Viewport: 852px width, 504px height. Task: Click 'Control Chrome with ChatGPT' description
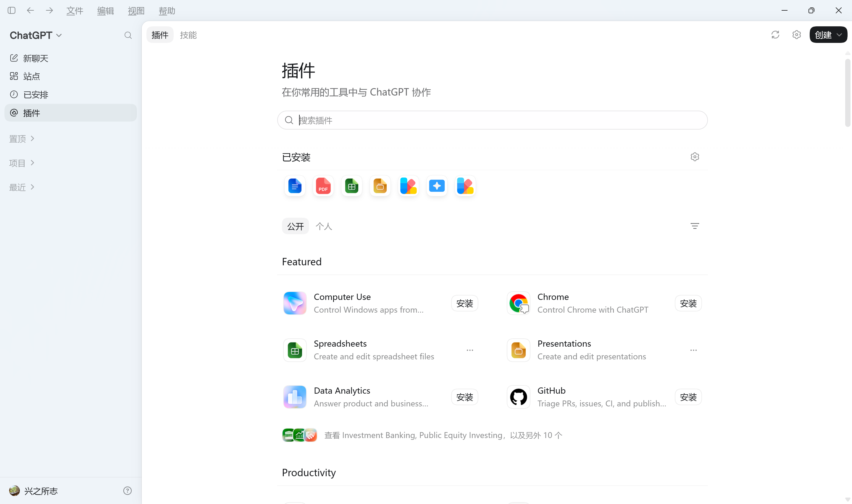pyautogui.click(x=593, y=310)
